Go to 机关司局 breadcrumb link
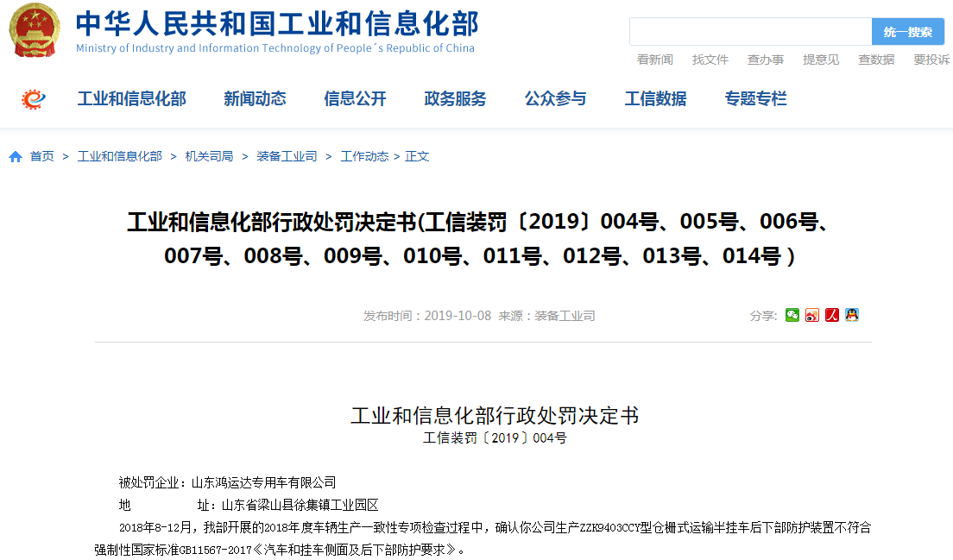This screenshot has width=953, height=560. (209, 157)
